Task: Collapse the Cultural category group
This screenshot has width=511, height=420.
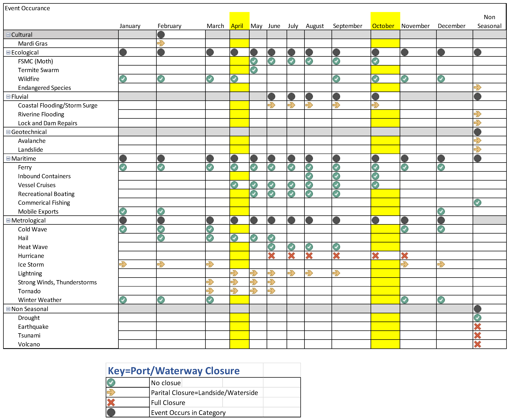Action: [8, 35]
